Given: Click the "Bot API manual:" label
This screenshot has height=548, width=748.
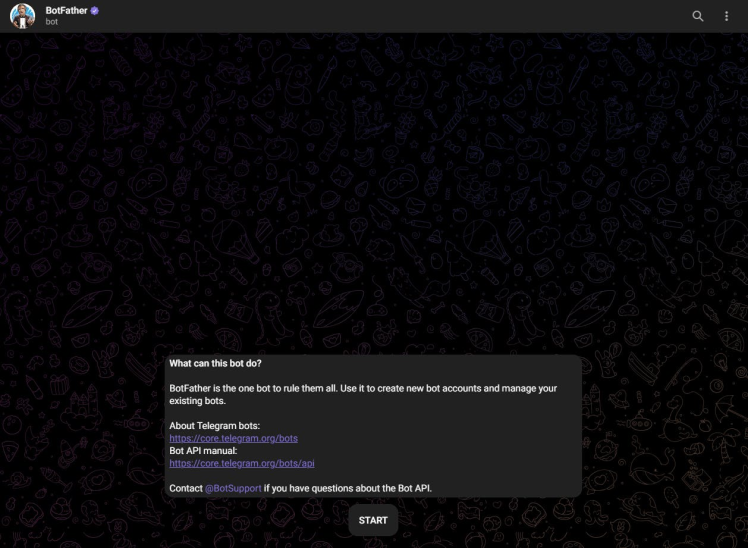Looking at the screenshot, I should point(203,451).
